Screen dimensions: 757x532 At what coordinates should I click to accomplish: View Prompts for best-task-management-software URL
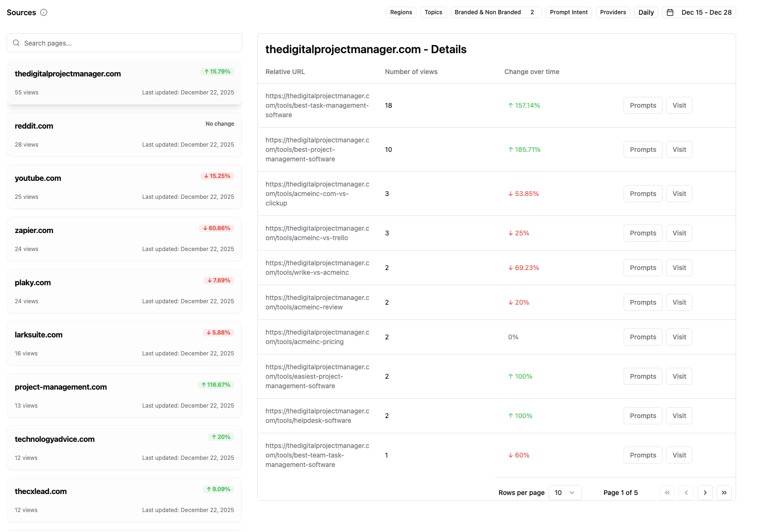coord(643,105)
